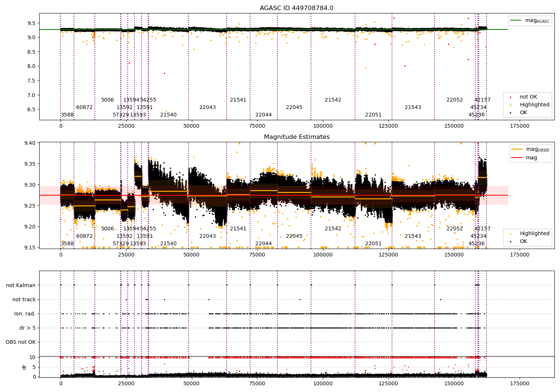Click the 'not track' row label
Viewport: 560px width, 392px height.
24,299
